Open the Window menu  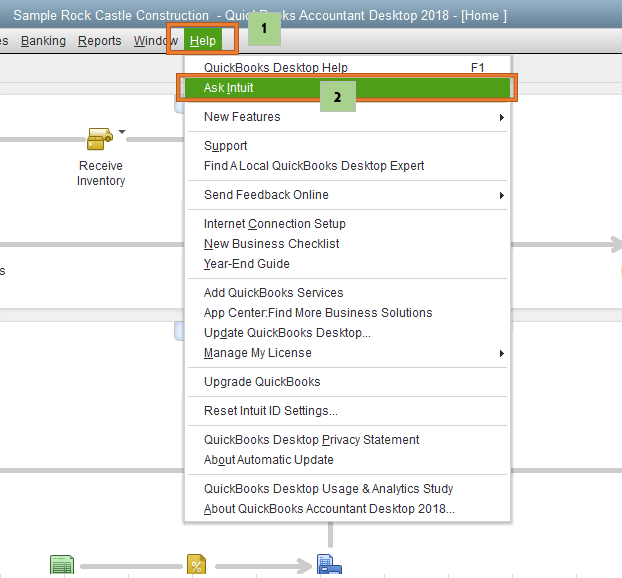click(x=156, y=41)
